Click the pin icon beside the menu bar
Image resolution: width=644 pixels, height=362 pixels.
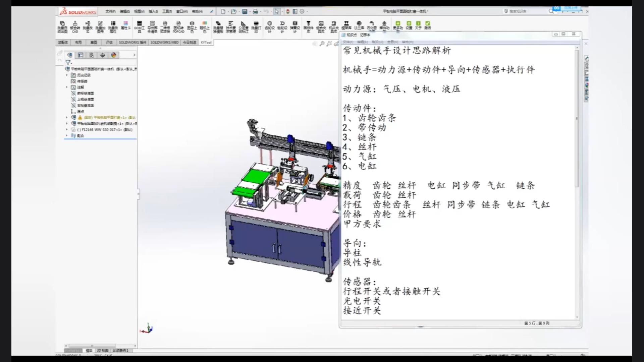coord(212,11)
